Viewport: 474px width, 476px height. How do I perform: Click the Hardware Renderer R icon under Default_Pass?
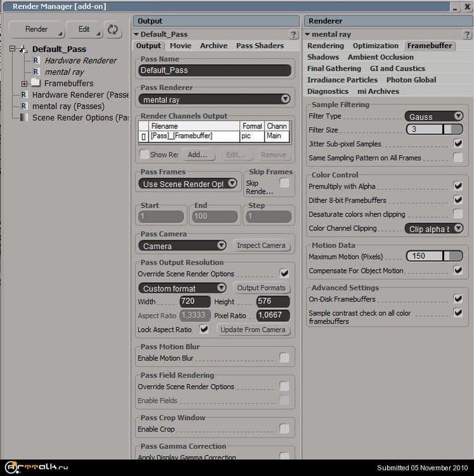36,60
